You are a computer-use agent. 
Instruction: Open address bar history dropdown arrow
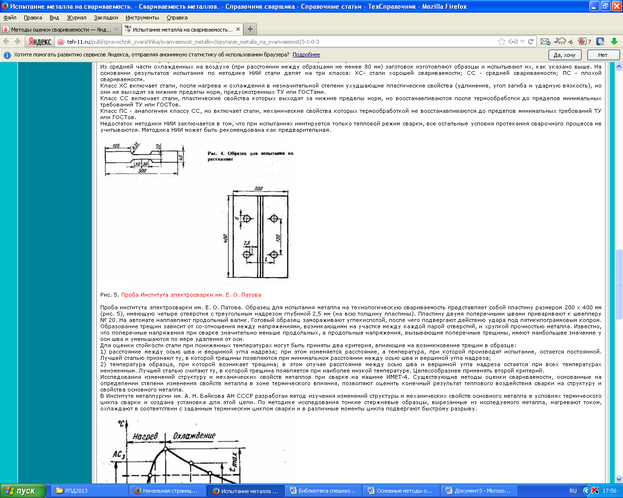click(x=522, y=41)
